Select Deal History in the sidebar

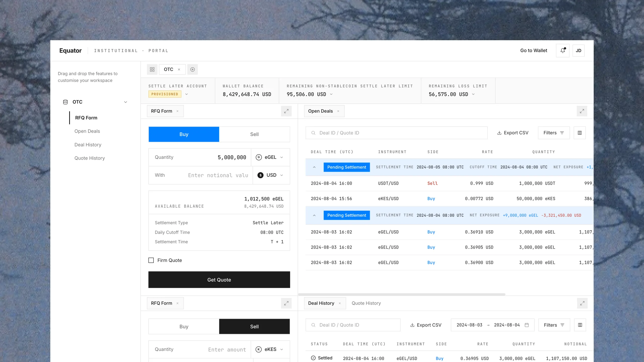[88, 145]
